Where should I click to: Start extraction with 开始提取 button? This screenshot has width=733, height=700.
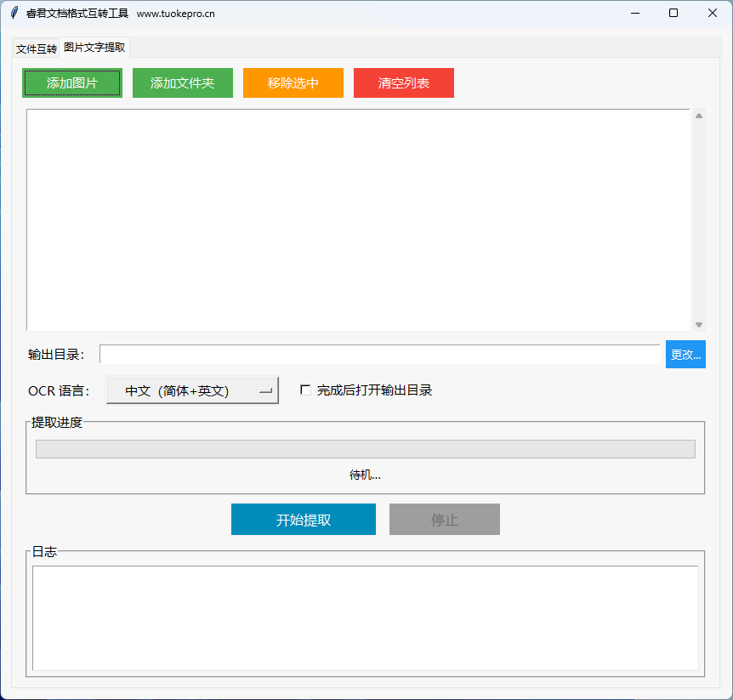[x=304, y=520]
